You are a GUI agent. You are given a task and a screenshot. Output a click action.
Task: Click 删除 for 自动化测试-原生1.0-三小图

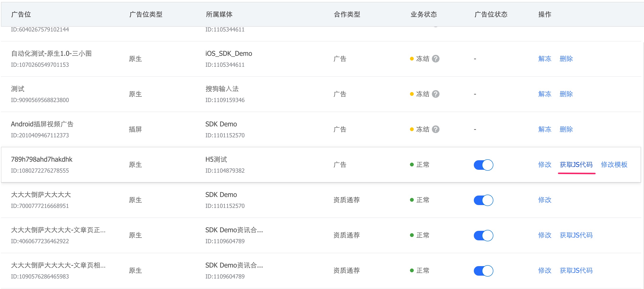(566, 59)
